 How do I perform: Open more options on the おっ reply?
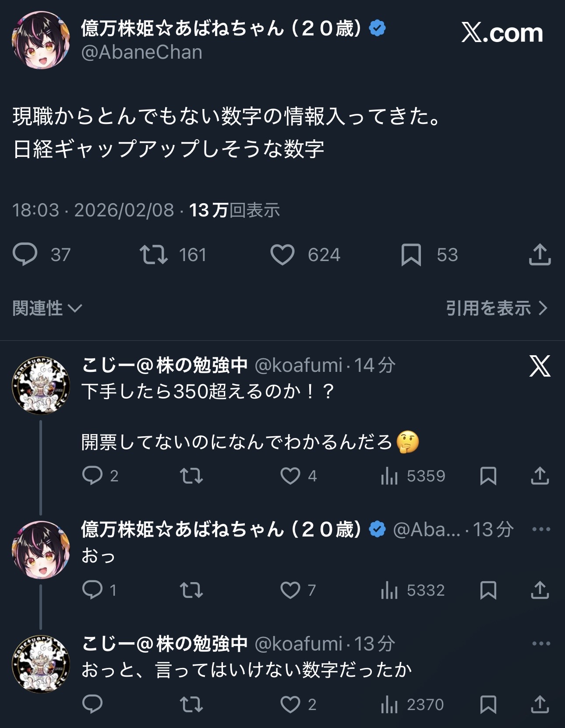[541, 529]
